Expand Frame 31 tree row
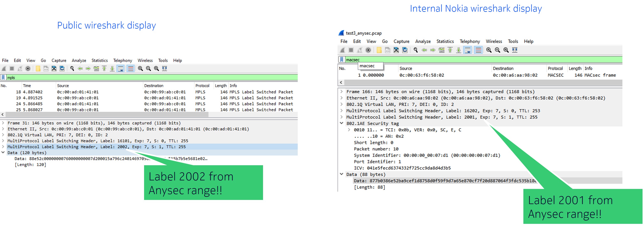Image resolution: width=644 pixels, height=228 pixels. pos(3,123)
